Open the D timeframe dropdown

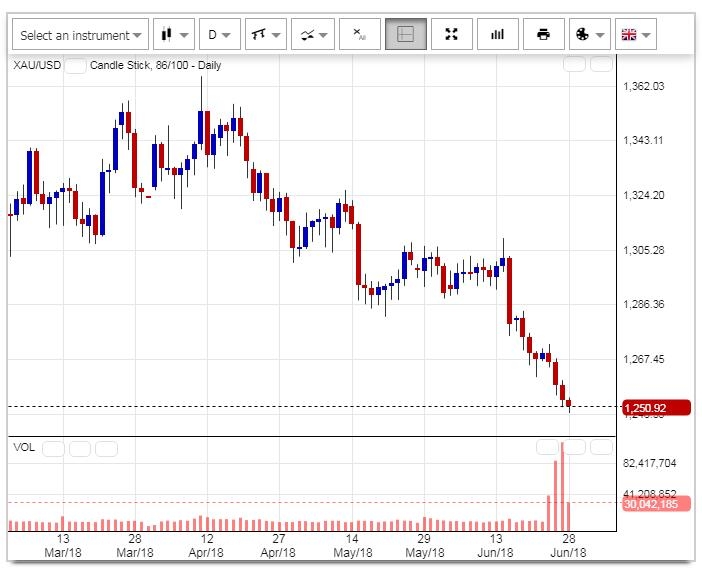pos(219,35)
